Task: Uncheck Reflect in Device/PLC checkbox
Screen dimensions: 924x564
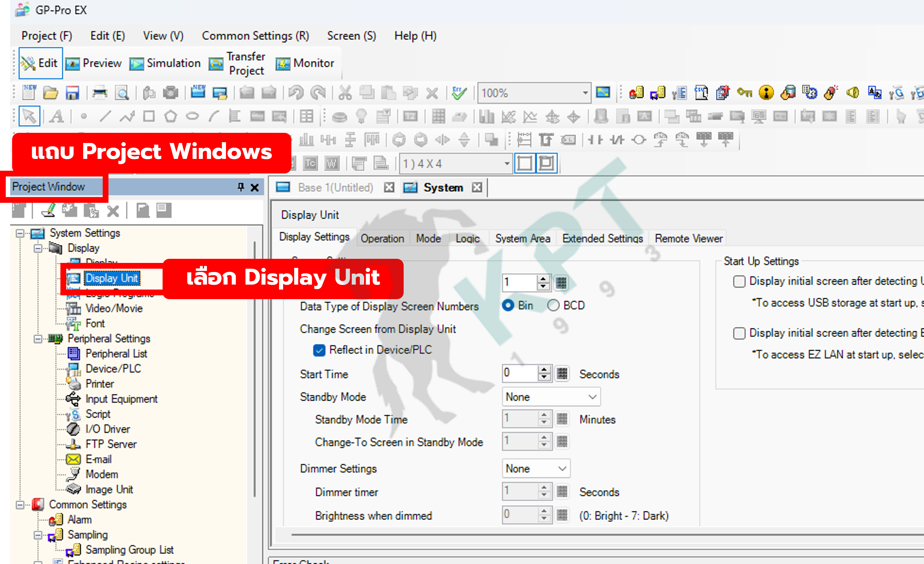Action: 319,350
